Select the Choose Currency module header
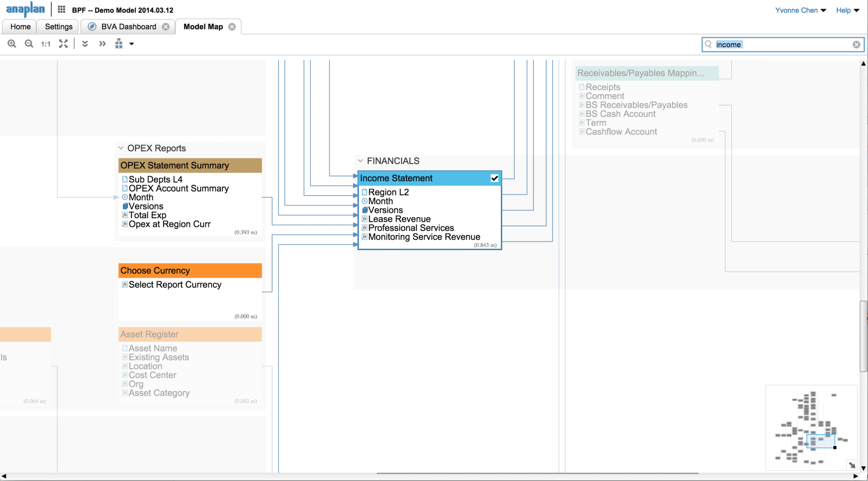Viewport: 868px width, 481px height. (x=190, y=271)
